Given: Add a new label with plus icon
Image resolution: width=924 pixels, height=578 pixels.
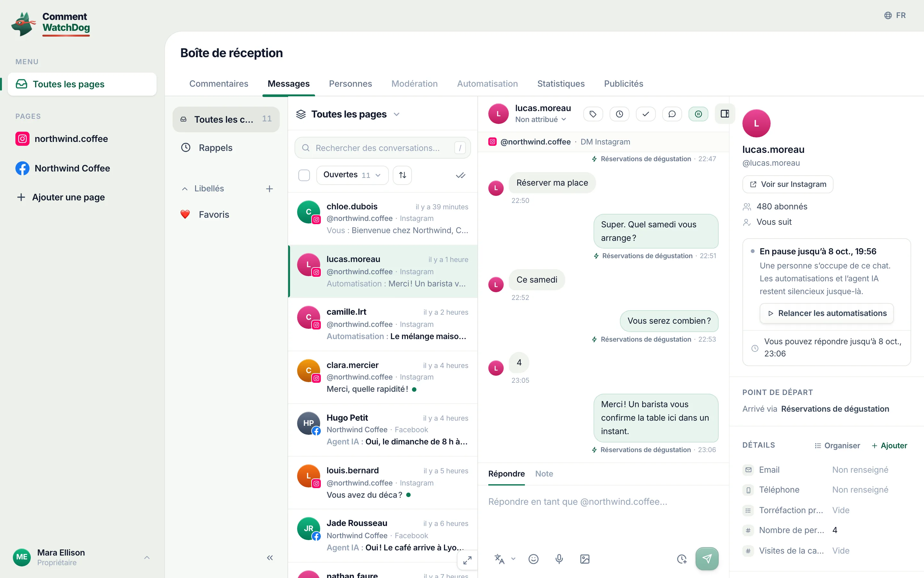Looking at the screenshot, I should 269,189.
